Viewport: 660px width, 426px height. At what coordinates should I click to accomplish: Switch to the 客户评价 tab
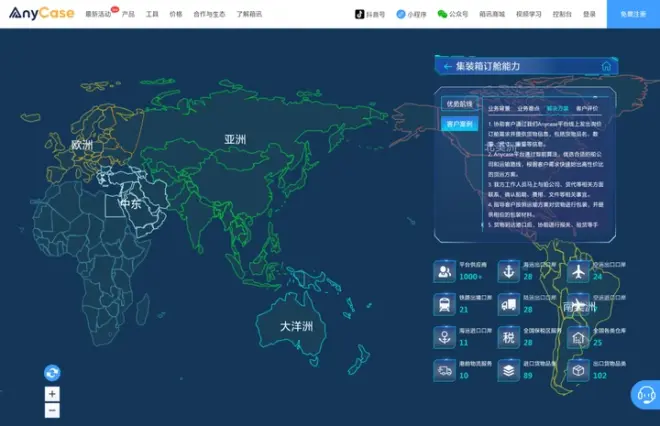(587, 107)
